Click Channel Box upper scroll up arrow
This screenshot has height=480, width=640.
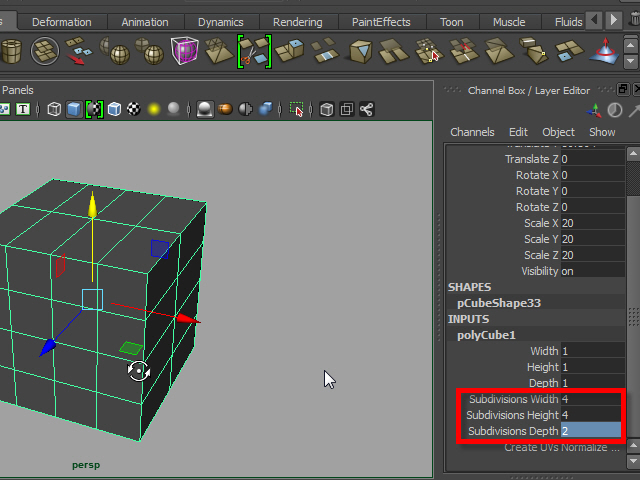click(633, 154)
